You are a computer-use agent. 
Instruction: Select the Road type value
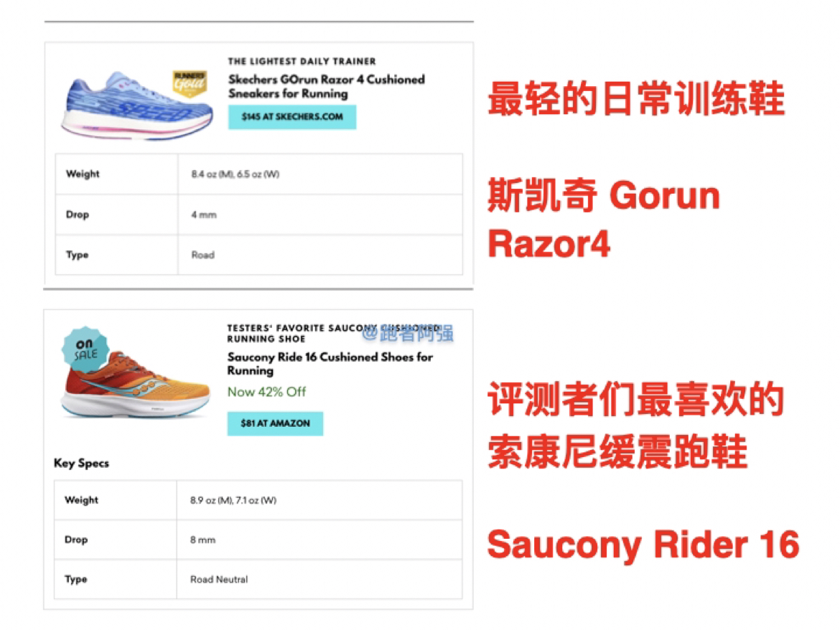pos(202,255)
